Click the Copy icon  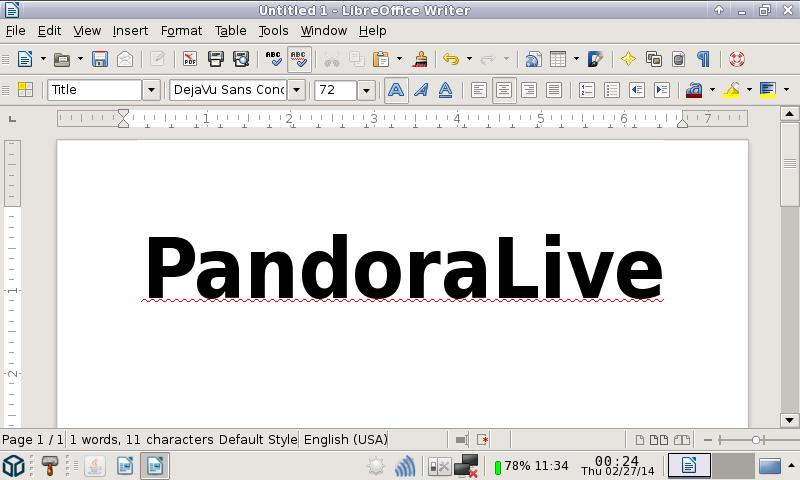(357, 59)
